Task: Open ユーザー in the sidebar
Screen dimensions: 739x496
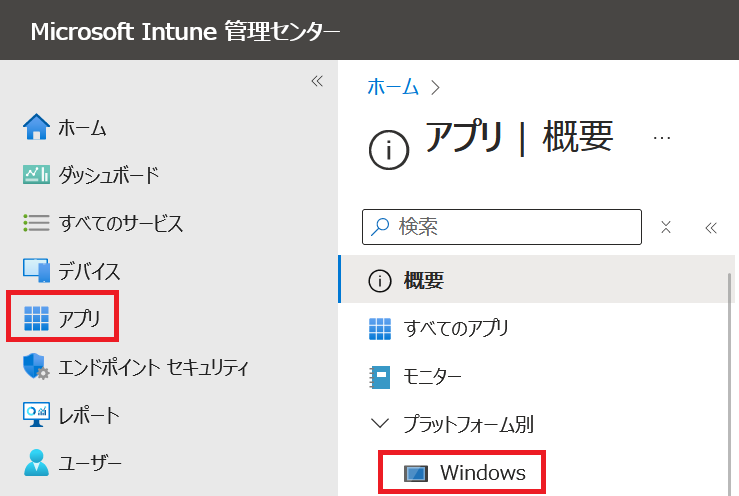Action: pos(90,463)
